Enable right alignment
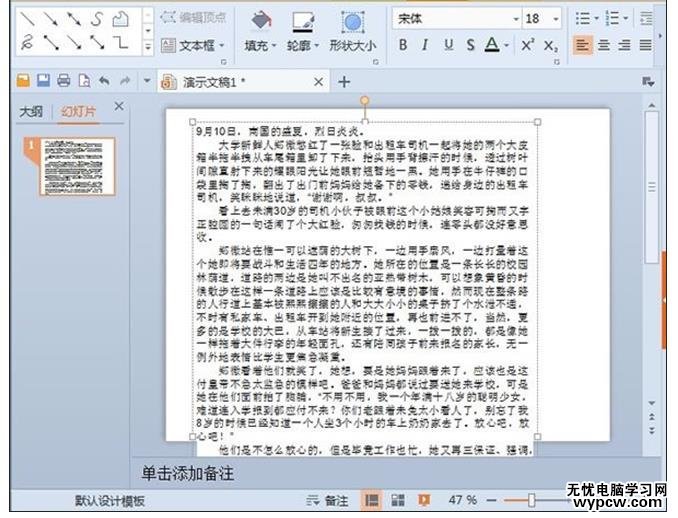Viewport: 678px width, 518px height. (624, 45)
